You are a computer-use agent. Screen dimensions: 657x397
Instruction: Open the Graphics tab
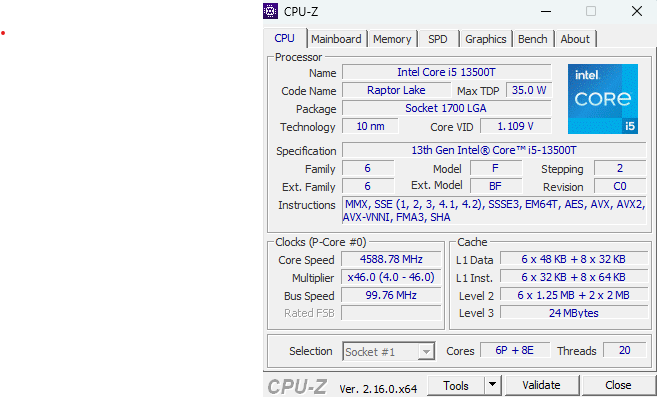tap(486, 39)
